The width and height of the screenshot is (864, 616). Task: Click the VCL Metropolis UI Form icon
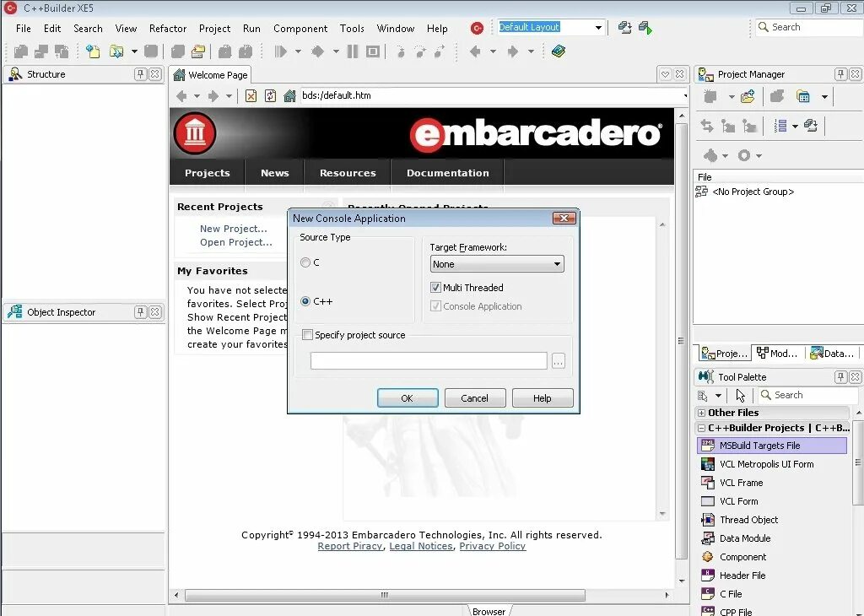coord(708,464)
